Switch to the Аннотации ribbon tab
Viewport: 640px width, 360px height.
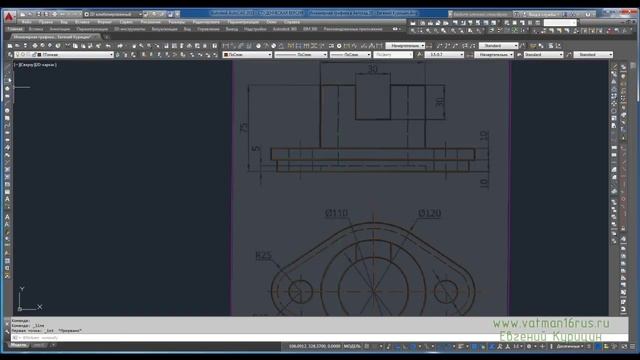(60, 29)
